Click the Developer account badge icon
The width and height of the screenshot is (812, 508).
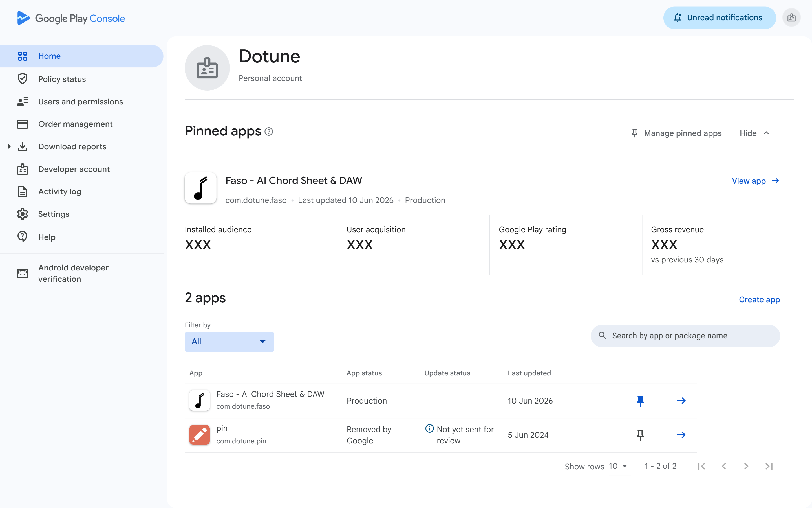[23, 169]
